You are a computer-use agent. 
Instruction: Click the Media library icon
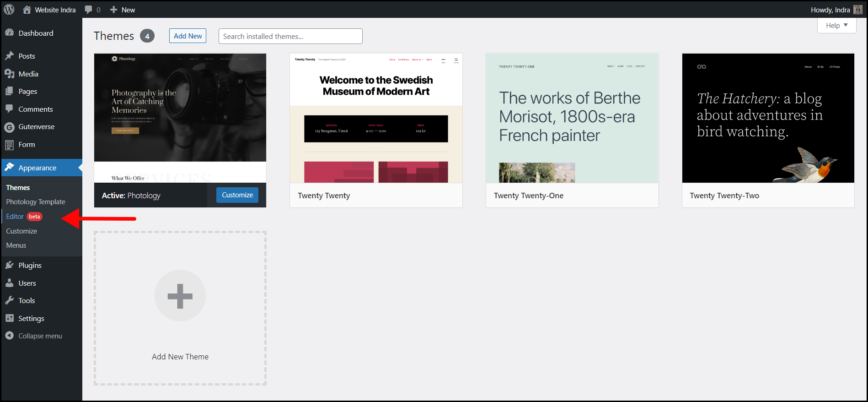9,74
